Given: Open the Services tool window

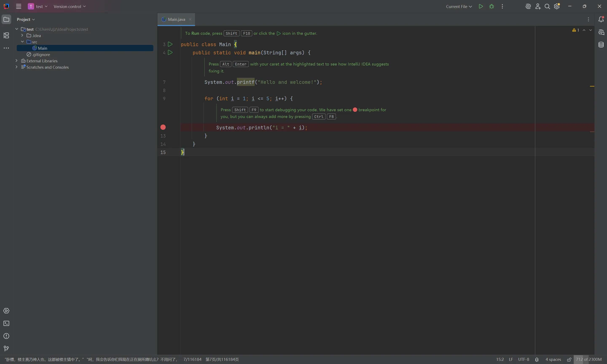Looking at the screenshot, I should [x=6, y=311].
